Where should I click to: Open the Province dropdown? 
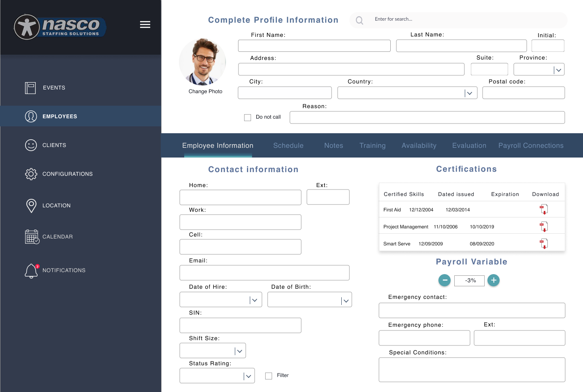pyautogui.click(x=559, y=69)
